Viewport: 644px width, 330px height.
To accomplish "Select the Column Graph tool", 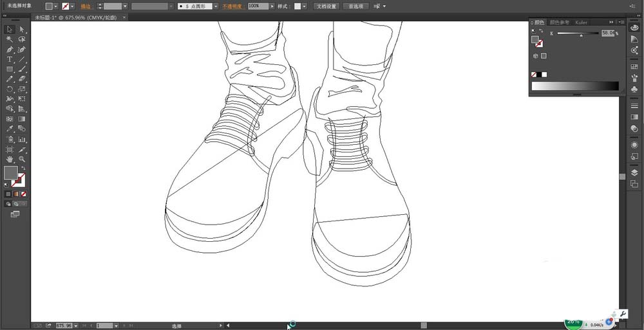I will [x=22, y=139].
